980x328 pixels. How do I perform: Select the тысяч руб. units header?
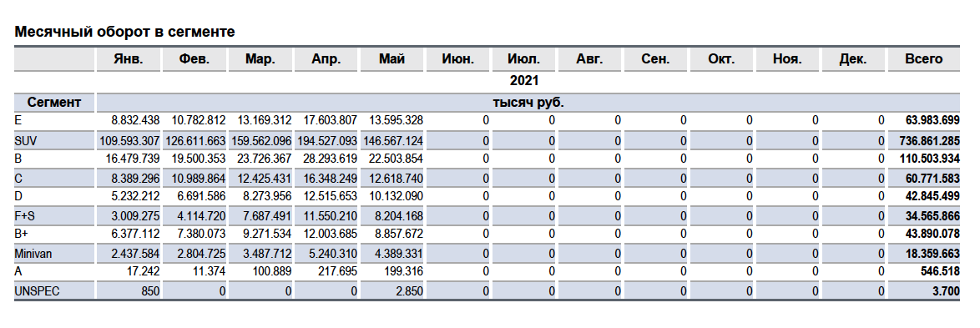(x=528, y=103)
